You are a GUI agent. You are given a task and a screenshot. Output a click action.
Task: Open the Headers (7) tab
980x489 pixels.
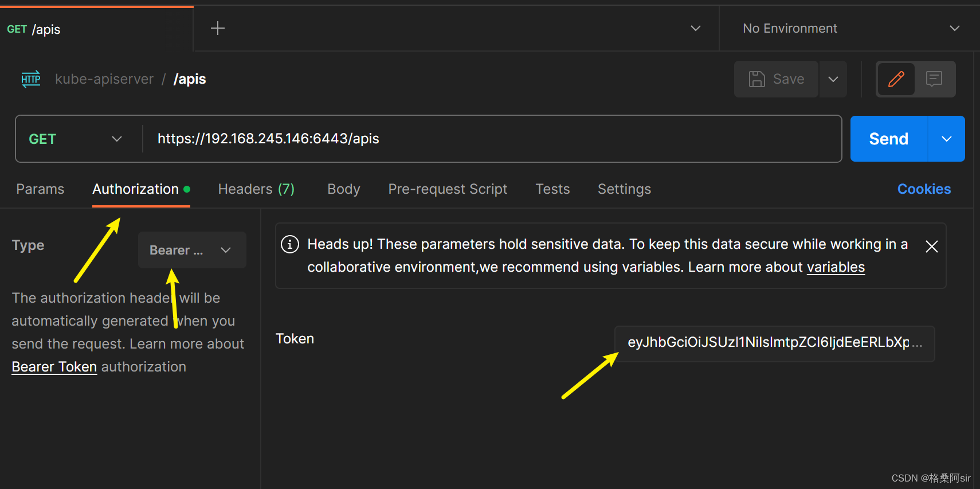(256, 189)
